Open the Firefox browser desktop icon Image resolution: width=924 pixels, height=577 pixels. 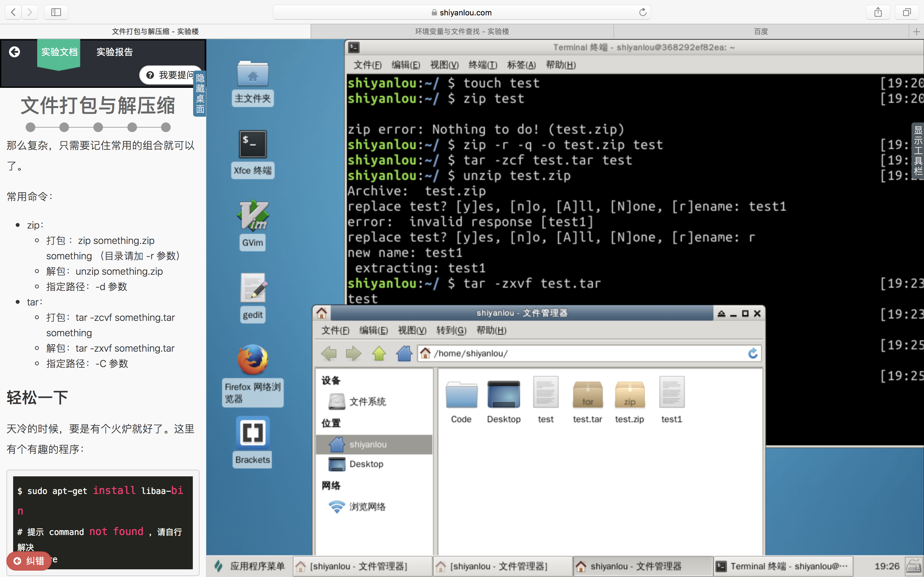tap(252, 359)
